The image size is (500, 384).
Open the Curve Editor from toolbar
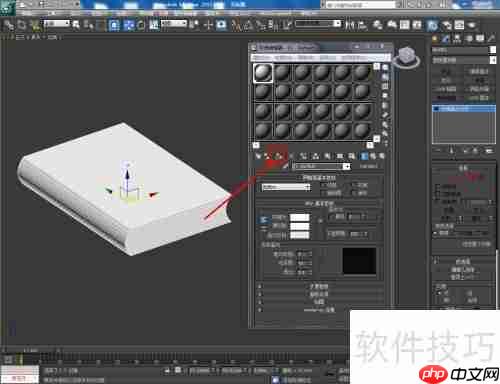point(405,25)
